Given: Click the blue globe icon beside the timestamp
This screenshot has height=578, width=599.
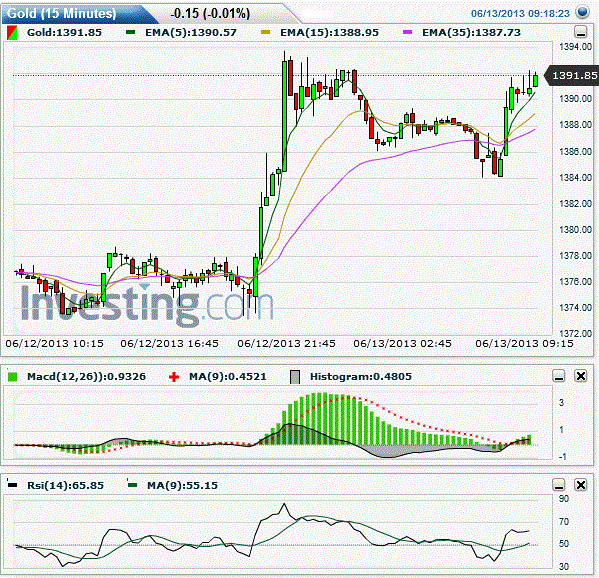Looking at the screenshot, I should pos(583,12).
